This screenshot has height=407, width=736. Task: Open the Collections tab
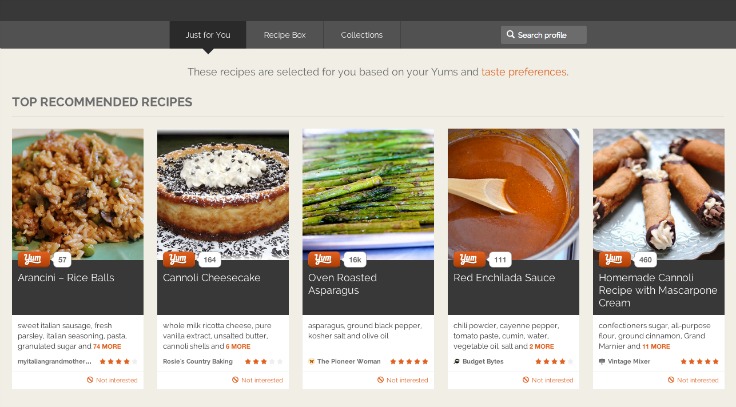[x=361, y=35]
